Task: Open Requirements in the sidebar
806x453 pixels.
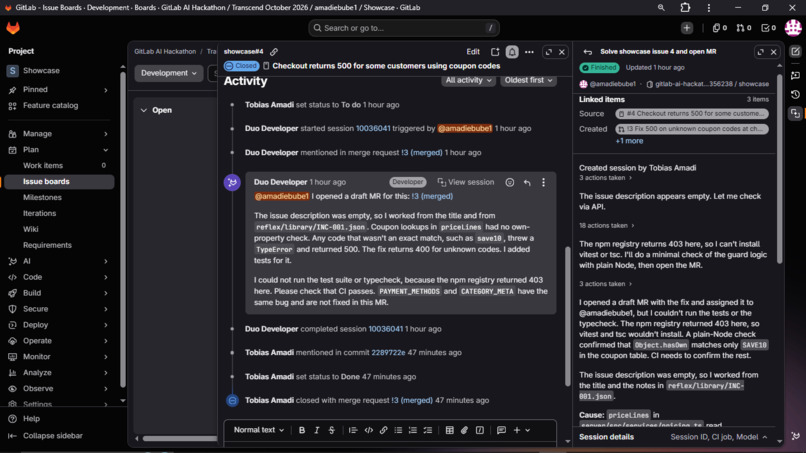Action: click(x=59, y=245)
